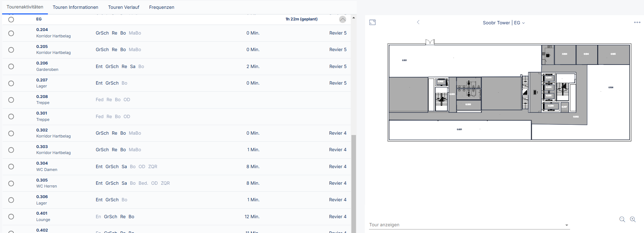The width and height of the screenshot is (644, 233).
Task: Select radio button for 0.301 Treppe
Action: click(11, 117)
